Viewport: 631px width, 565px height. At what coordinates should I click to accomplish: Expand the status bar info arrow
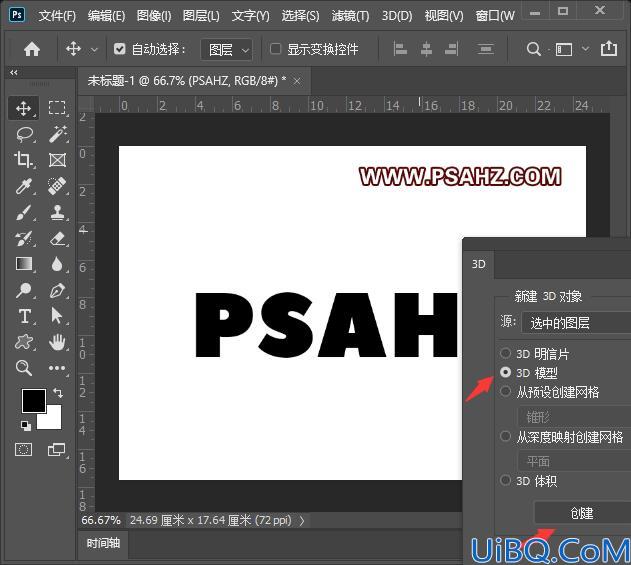[302, 520]
